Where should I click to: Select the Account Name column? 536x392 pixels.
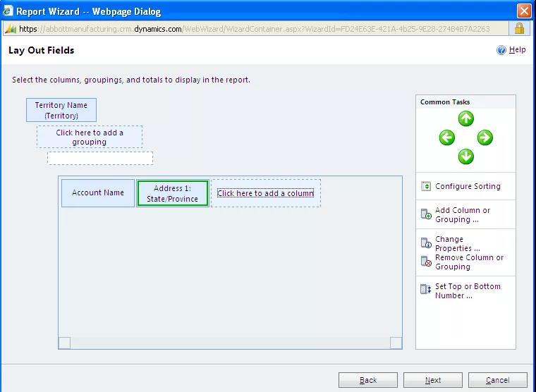point(98,193)
